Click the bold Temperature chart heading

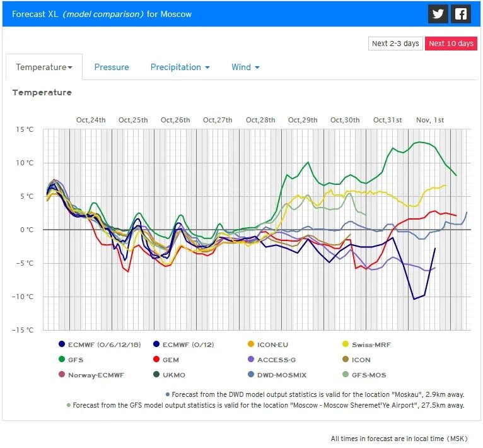[x=42, y=93]
